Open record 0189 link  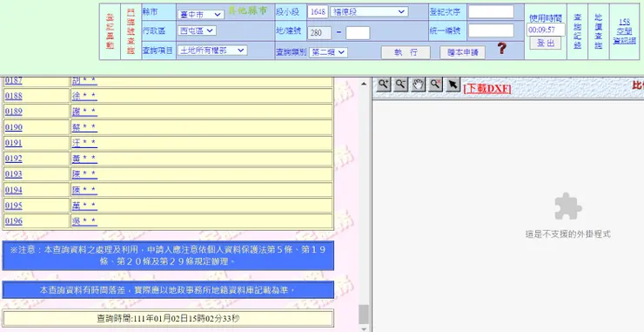point(14,112)
